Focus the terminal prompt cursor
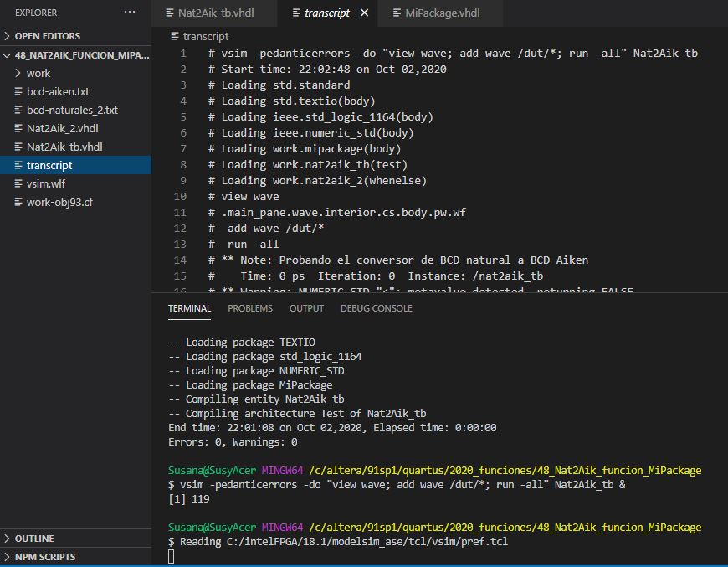728x567 pixels. click(x=172, y=557)
